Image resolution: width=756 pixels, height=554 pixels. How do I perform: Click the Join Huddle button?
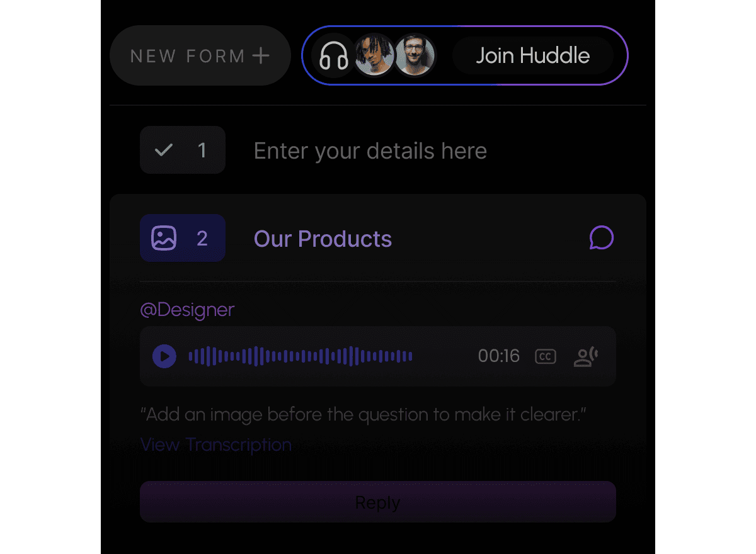point(533,55)
